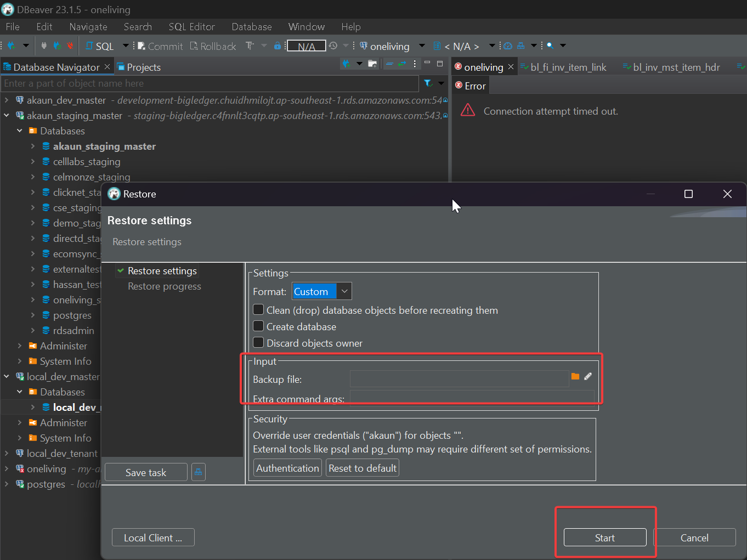The width and height of the screenshot is (747, 560).
Task: Open a new SQL script editor
Action: [100, 46]
